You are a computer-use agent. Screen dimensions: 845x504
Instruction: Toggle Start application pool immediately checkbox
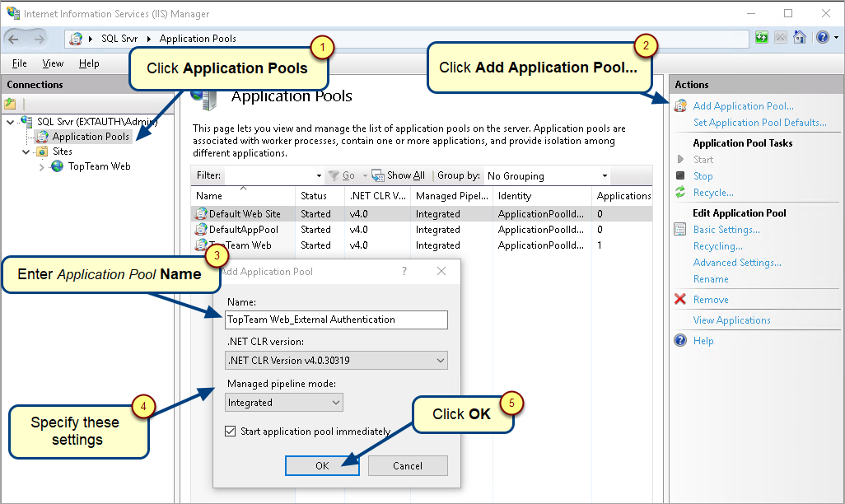point(230,432)
